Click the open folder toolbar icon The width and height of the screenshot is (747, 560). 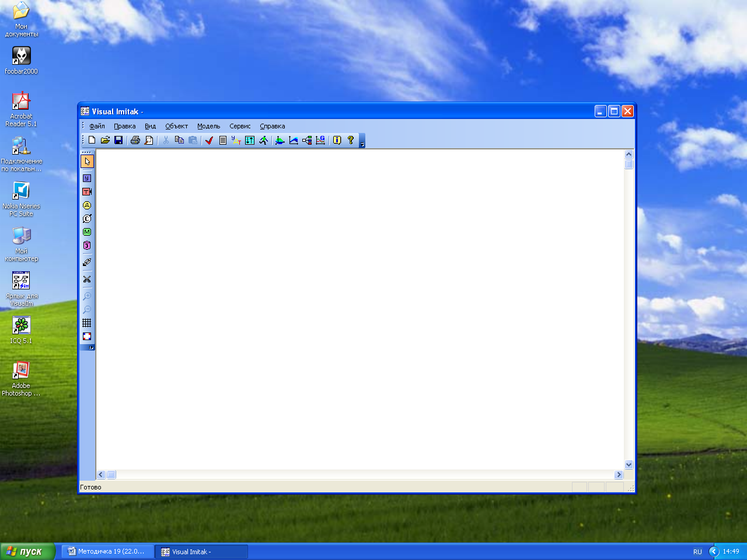[x=105, y=140]
